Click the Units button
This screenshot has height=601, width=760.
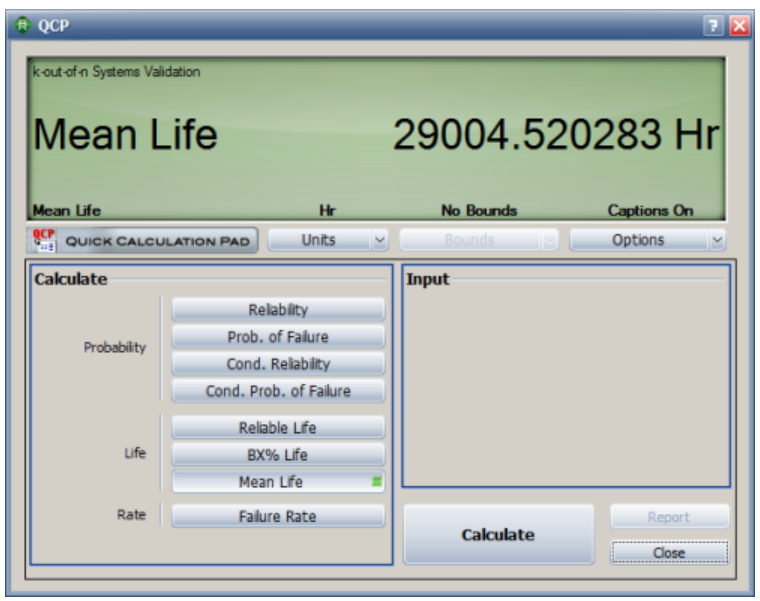coord(320,240)
